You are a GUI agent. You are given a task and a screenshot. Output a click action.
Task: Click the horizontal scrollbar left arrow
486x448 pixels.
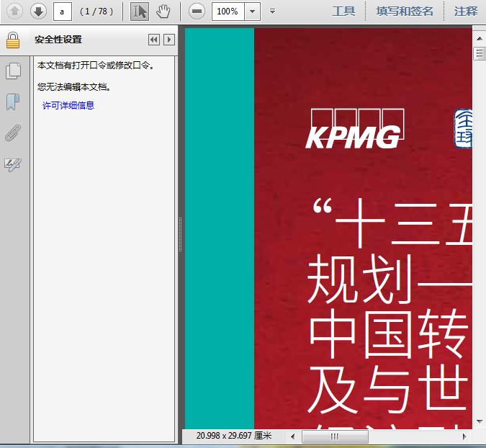(292, 436)
